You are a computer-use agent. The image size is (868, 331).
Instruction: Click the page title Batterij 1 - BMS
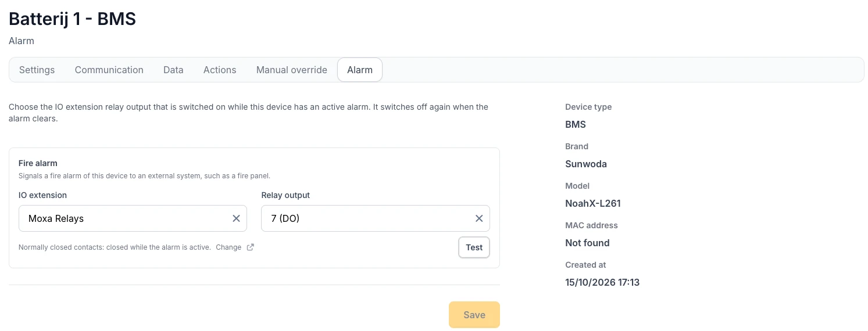73,19
